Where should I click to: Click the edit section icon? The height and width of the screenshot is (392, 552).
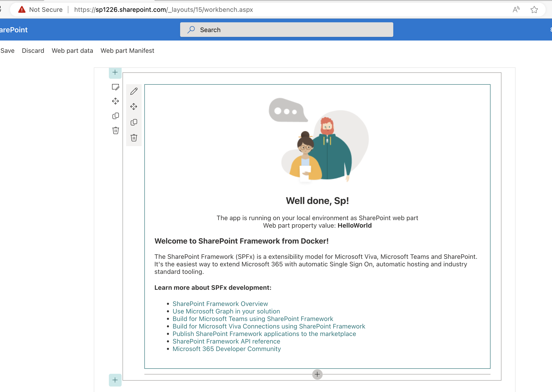click(115, 87)
